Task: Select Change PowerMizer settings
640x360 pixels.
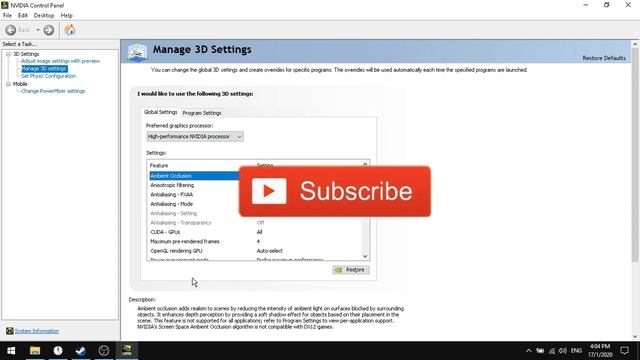Action: click(x=53, y=91)
